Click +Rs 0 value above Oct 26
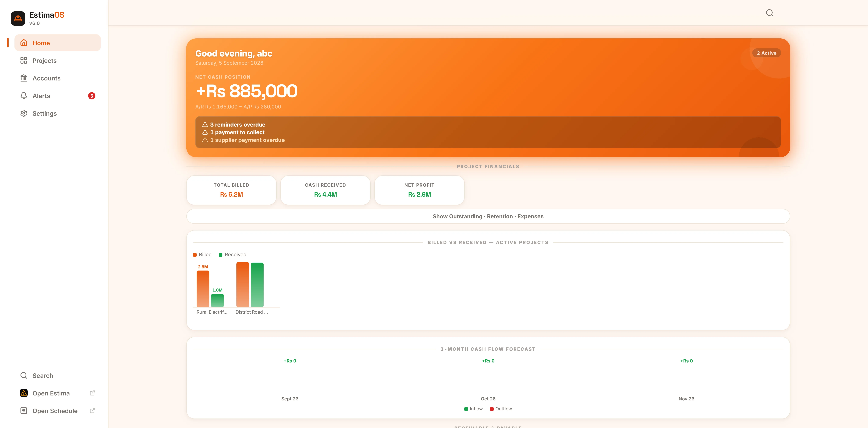The width and height of the screenshot is (868, 428). (x=488, y=361)
